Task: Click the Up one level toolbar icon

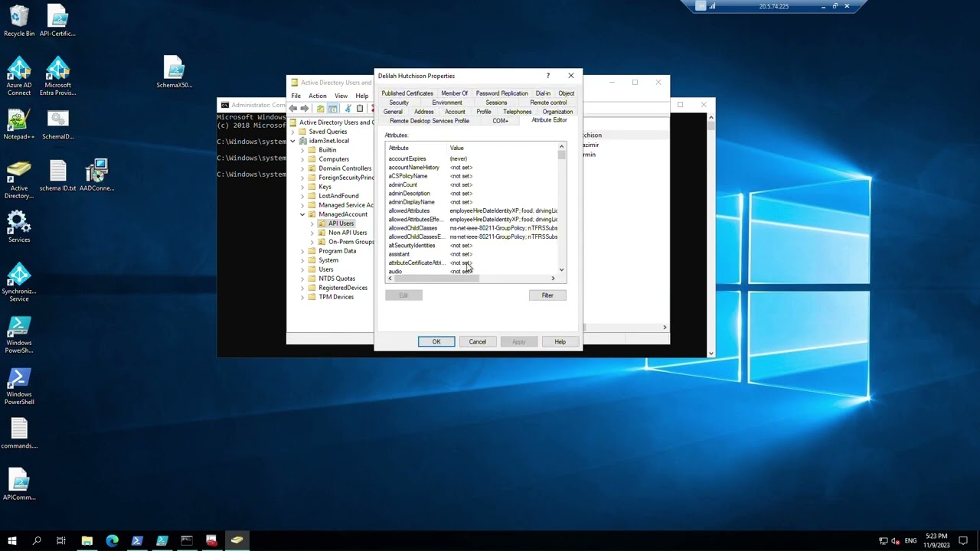Action: click(x=320, y=109)
